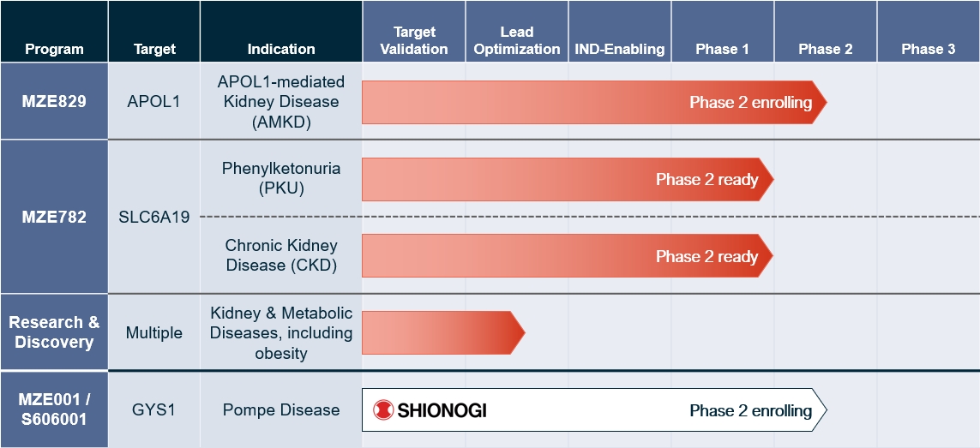Click the PKU Phase 2 ready bar
The image size is (980, 448).
pos(568,179)
